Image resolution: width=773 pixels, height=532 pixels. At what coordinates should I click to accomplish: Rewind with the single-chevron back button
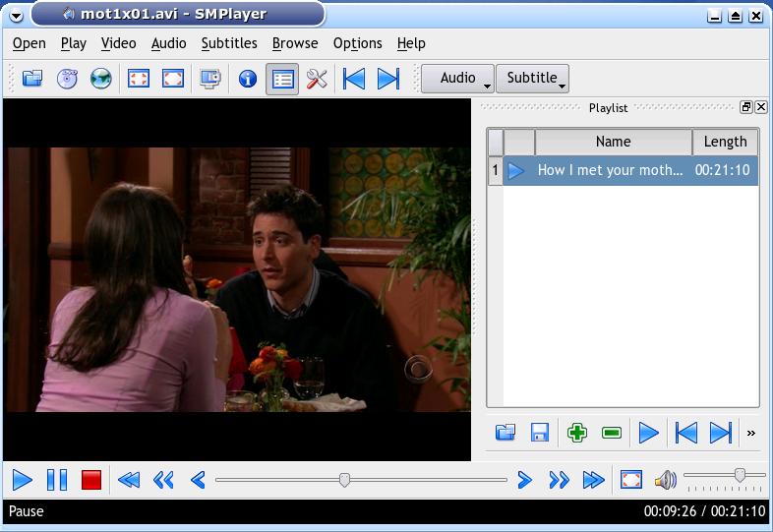pos(198,480)
